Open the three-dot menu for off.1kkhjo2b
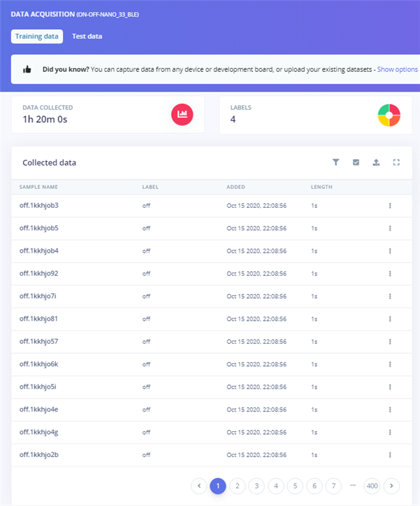Screen dimensions: 420x506 390,455
